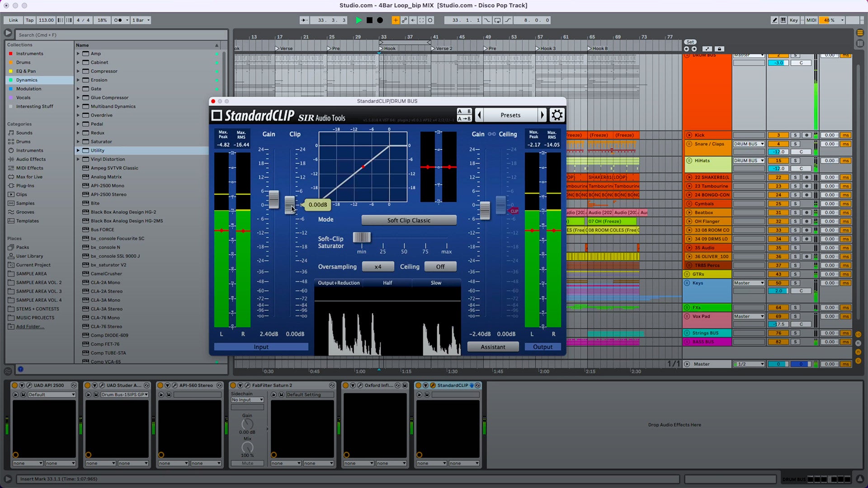Image resolution: width=868 pixels, height=488 pixels.
Task: Expand the Compressor folder in browser
Action: (78, 71)
